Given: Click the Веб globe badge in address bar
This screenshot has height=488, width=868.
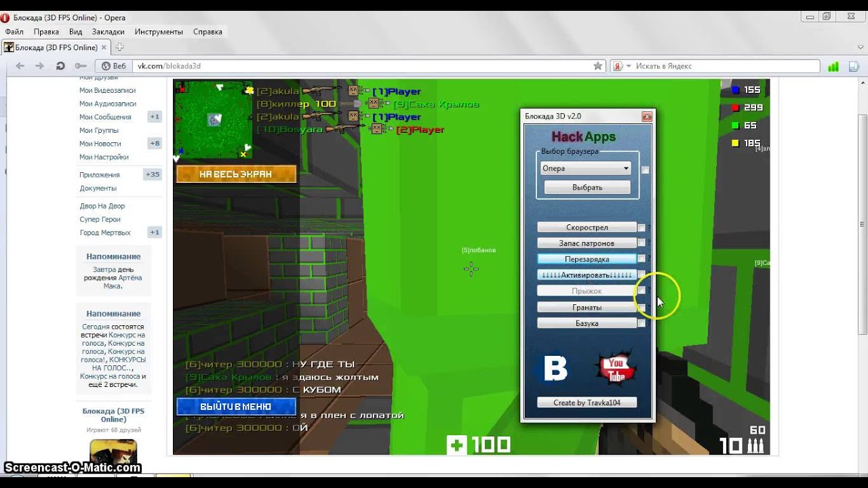Looking at the screenshot, I should [x=113, y=66].
